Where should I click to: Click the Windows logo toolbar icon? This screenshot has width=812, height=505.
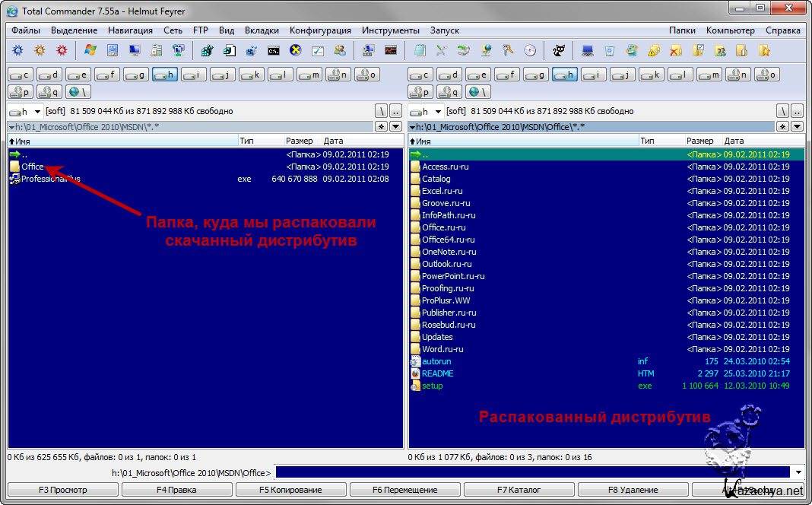pyautogui.click(x=90, y=51)
